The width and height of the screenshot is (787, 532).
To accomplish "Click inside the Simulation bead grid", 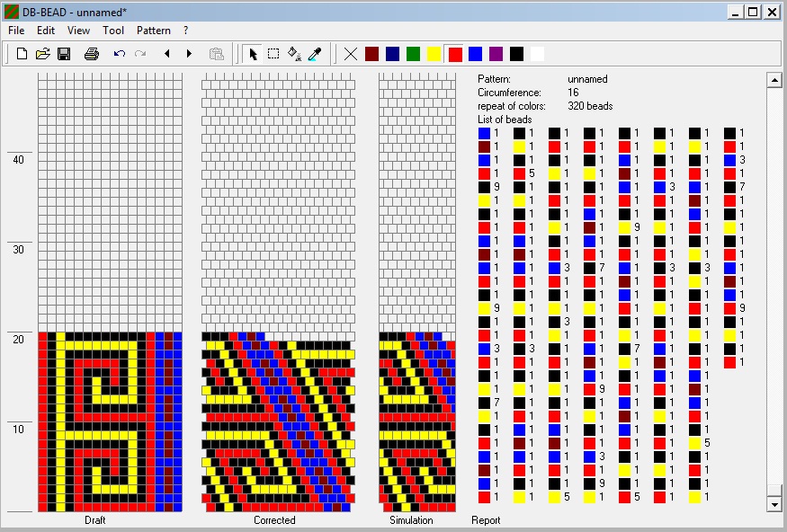I will (x=417, y=292).
